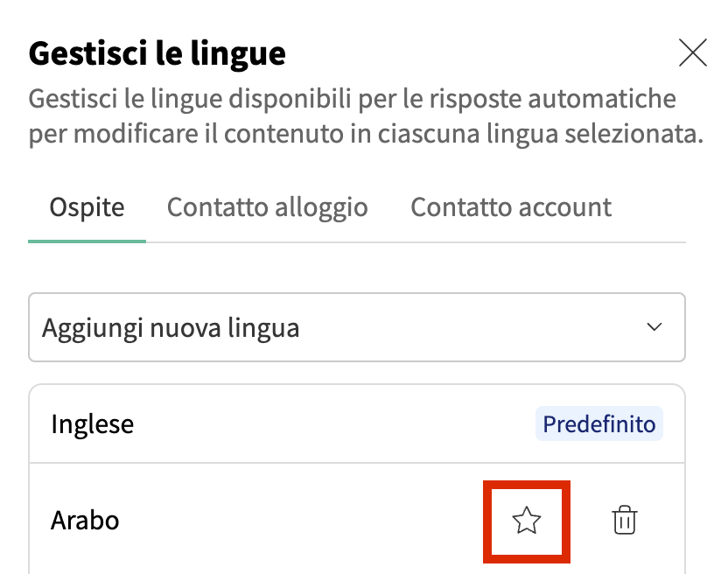Delete the Arabo language via trash icon
Viewport: 728px width, 574px height.
[624, 521]
